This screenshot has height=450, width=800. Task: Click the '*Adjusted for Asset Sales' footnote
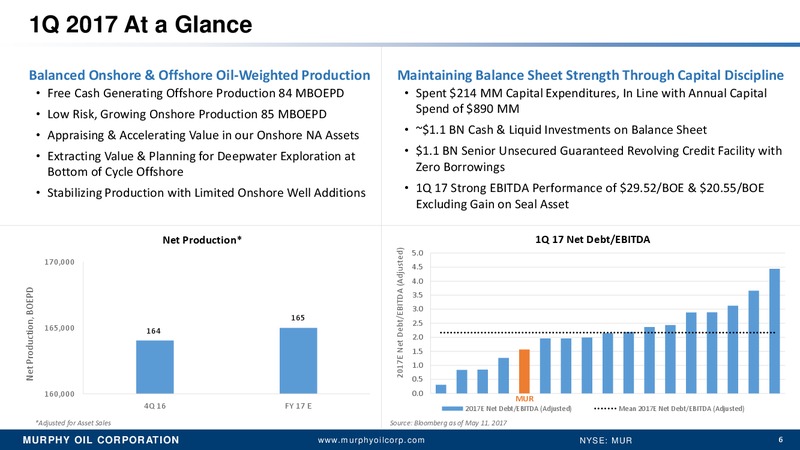73,423
